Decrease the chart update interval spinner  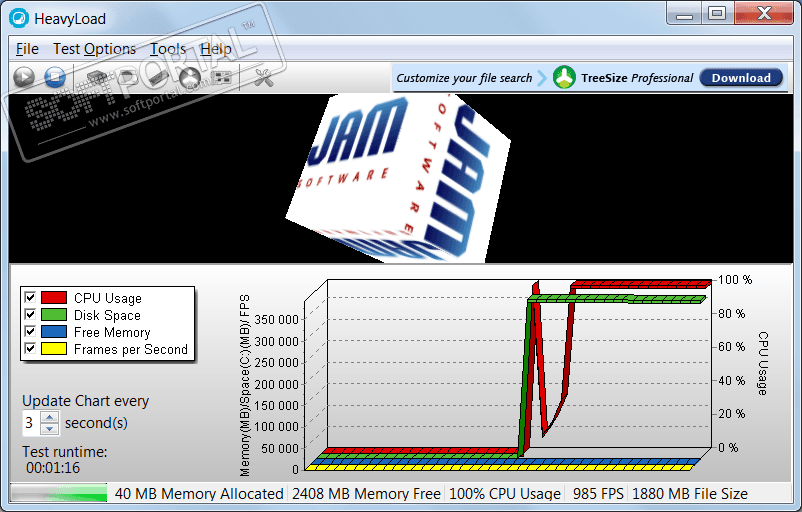(49, 429)
